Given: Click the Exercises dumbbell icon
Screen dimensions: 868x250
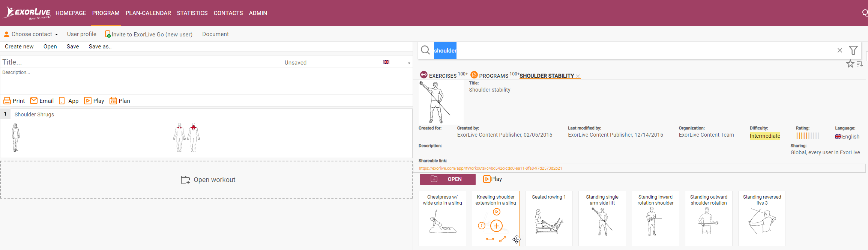Looking at the screenshot, I should 424,74.
